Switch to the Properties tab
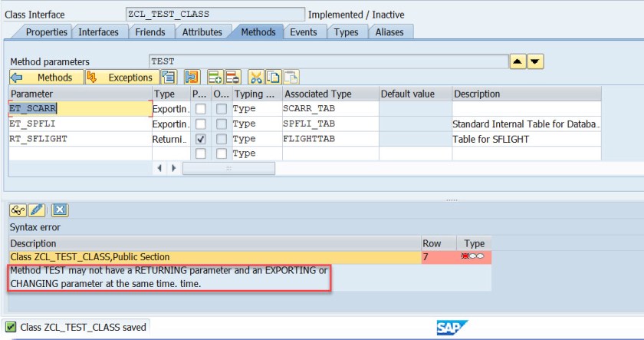The height and width of the screenshot is (340, 644). (46, 32)
